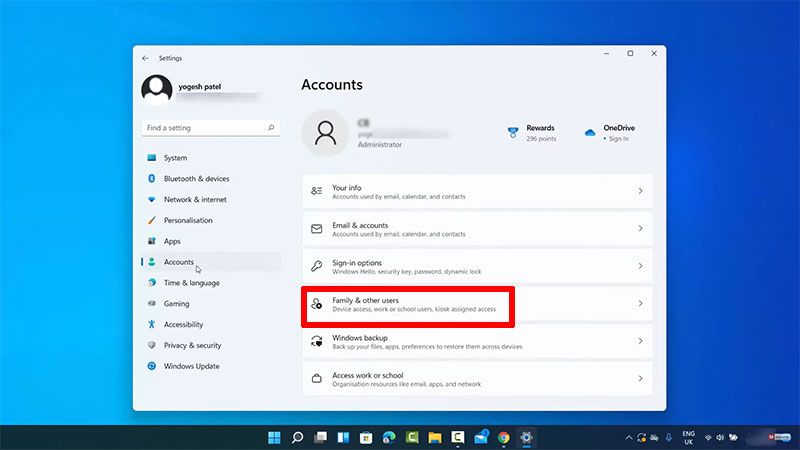800x450 pixels.
Task: Open the System settings category
Action: pyautogui.click(x=211, y=158)
